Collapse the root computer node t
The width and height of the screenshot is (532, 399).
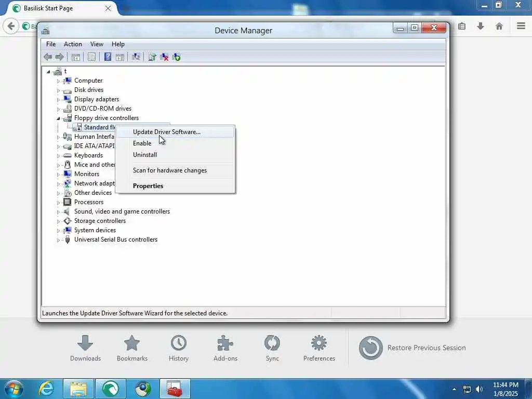(x=48, y=72)
